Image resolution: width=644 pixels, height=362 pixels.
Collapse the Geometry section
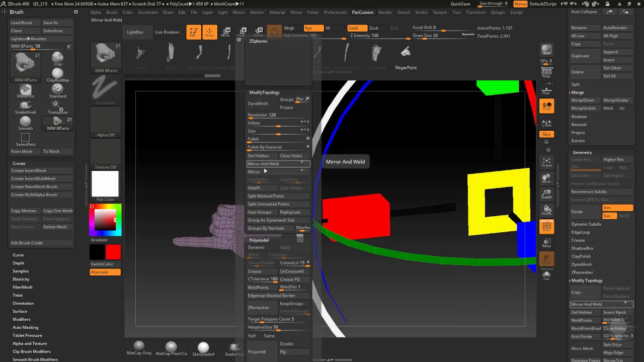[582, 152]
